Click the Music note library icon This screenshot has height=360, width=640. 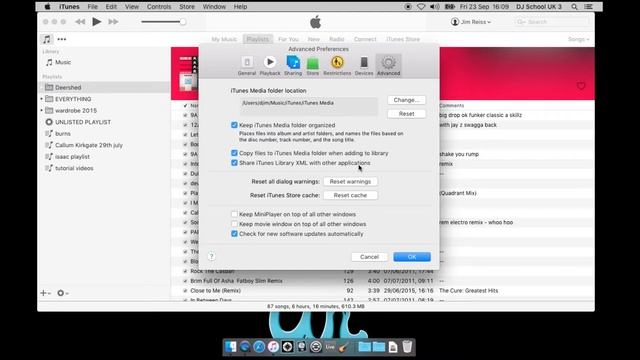click(47, 39)
